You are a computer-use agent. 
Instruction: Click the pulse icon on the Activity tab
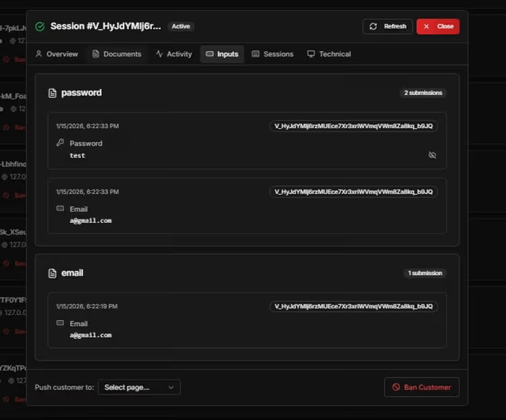(159, 54)
